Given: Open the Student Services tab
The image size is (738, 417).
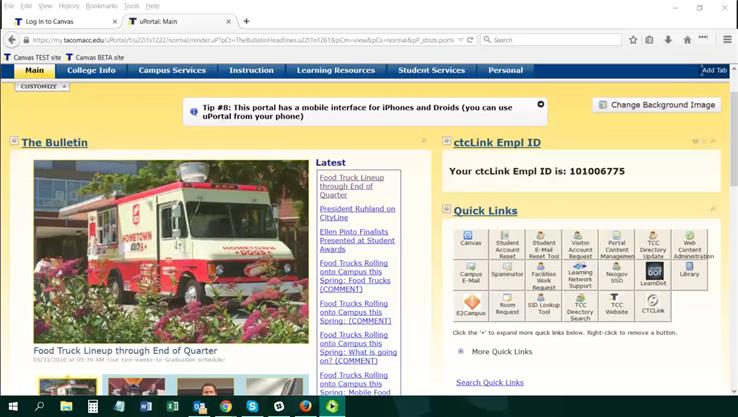Looking at the screenshot, I should [431, 71].
